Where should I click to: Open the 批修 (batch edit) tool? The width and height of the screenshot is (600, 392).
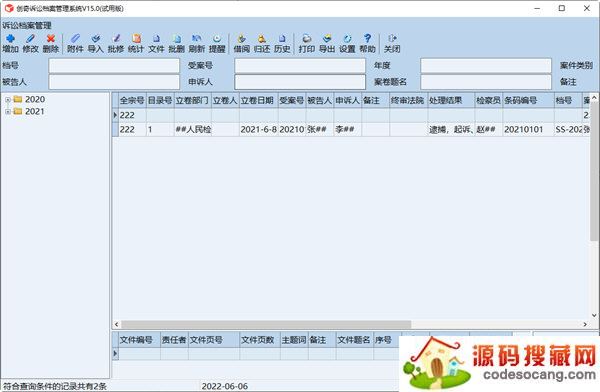coord(116,43)
